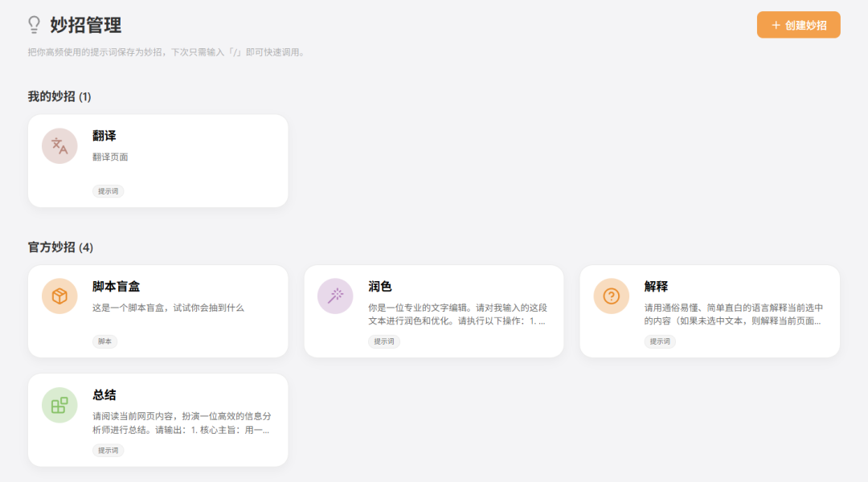Open the 翻译 card title
The image size is (868, 482).
point(104,136)
